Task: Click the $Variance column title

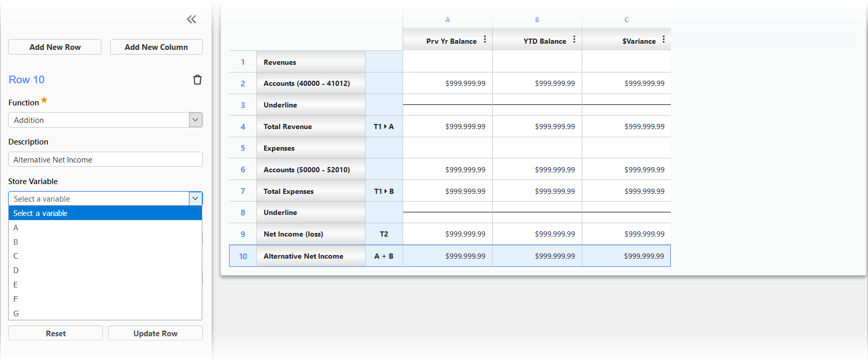Action: [639, 41]
